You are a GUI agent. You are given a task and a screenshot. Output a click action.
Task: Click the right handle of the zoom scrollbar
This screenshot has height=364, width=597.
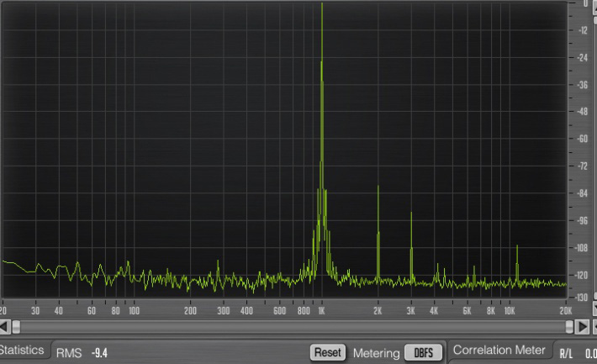(x=569, y=327)
